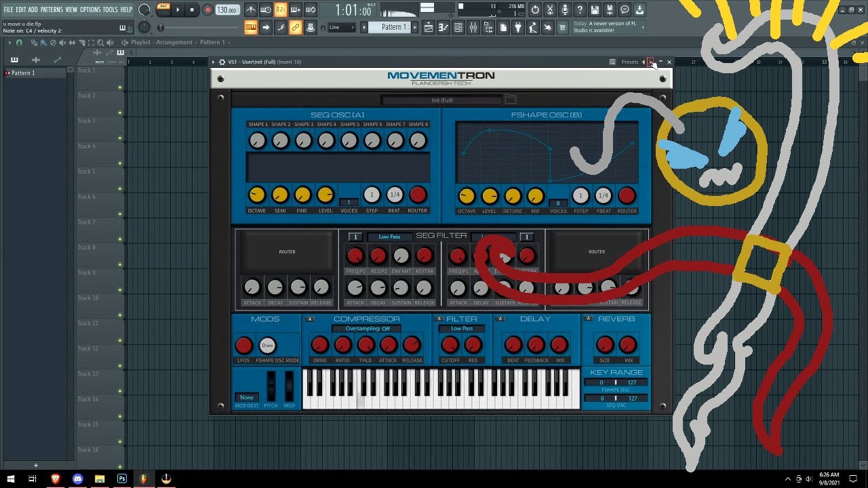Click the Init (Full) preset name display
Screen dimensions: 868x488
pyautogui.click(x=442, y=100)
